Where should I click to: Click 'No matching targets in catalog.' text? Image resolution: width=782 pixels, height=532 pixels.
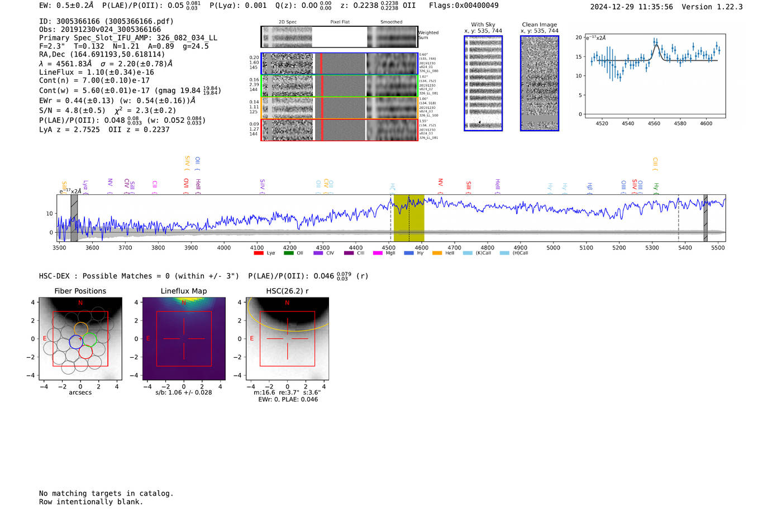tap(106, 493)
